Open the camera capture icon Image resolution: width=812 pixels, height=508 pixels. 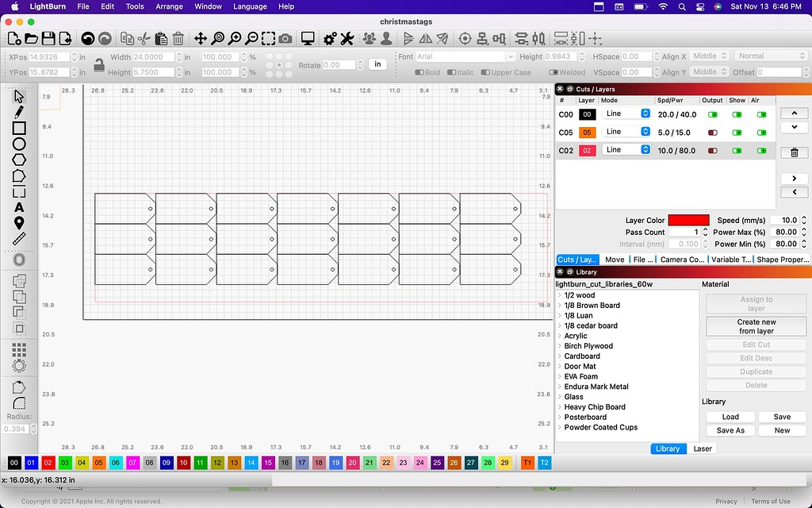click(285, 38)
